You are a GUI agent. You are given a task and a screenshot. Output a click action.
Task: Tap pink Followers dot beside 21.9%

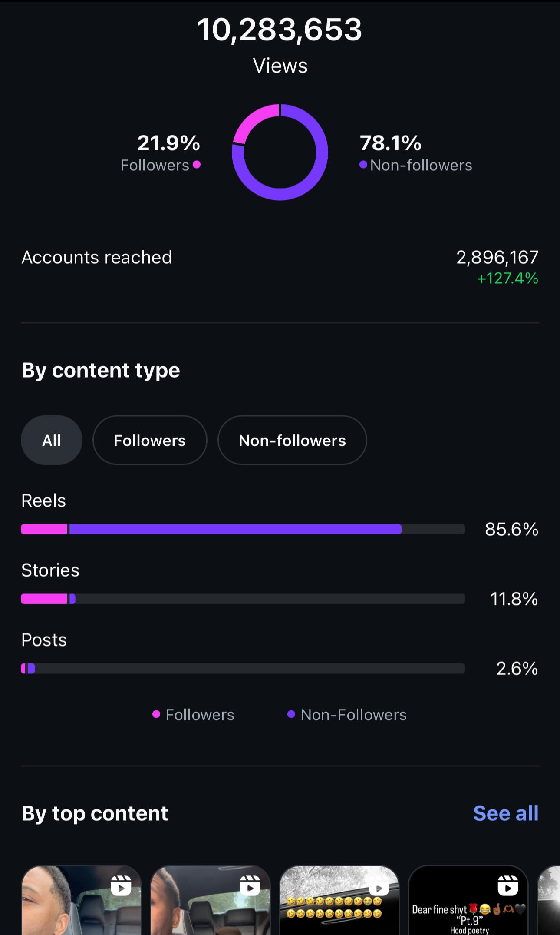[197, 165]
